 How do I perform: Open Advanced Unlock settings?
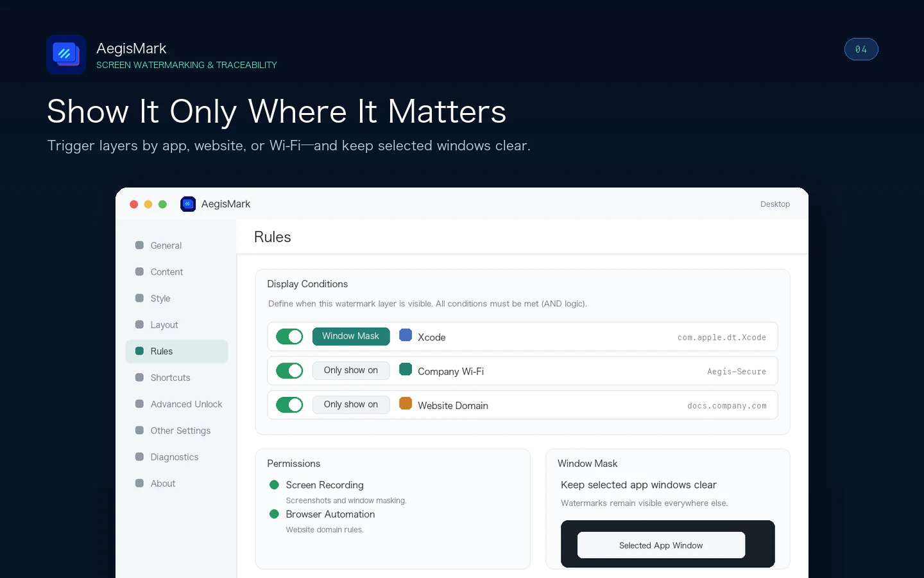[x=176, y=404]
